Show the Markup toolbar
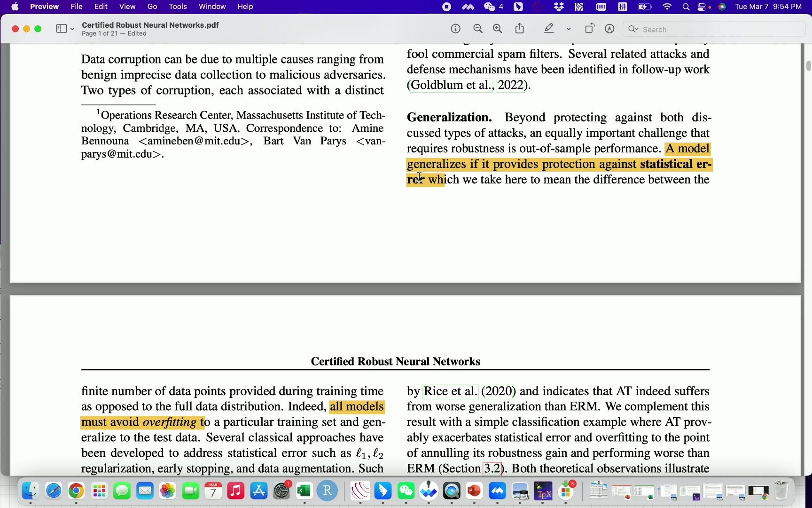Image resolution: width=812 pixels, height=508 pixels. [609, 29]
